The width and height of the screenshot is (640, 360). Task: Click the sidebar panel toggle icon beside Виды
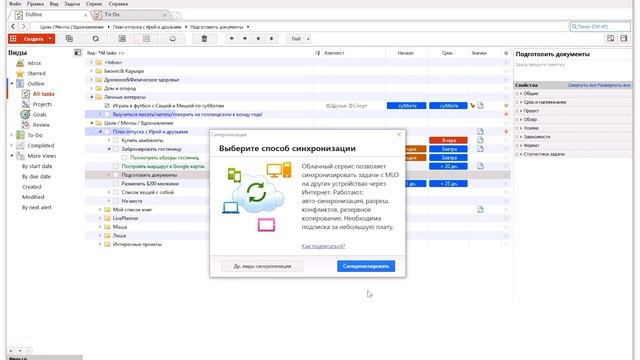(78, 53)
